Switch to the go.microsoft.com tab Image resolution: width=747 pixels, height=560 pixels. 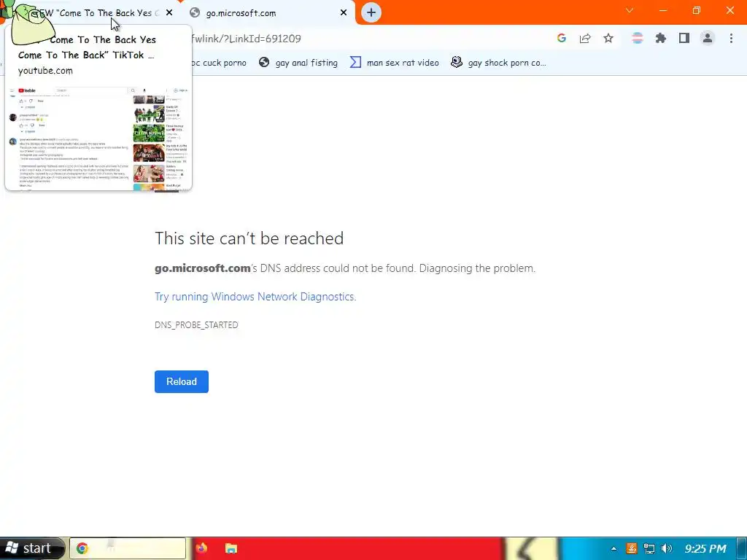pos(268,13)
